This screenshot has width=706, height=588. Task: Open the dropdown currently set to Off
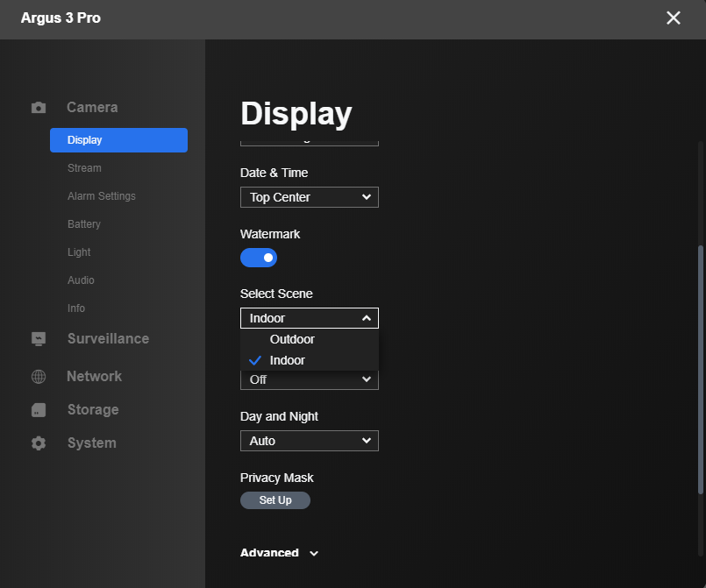(310, 380)
